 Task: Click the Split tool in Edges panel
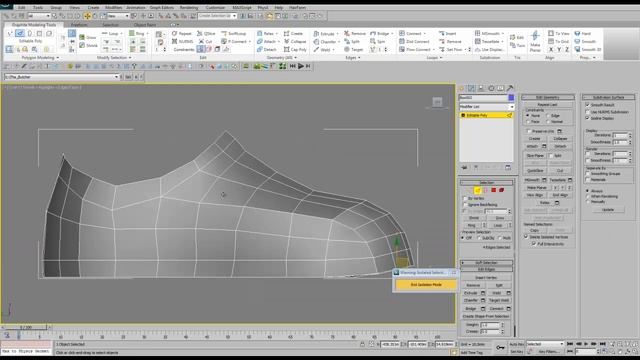pyautogui.click(x=352, y=41)
